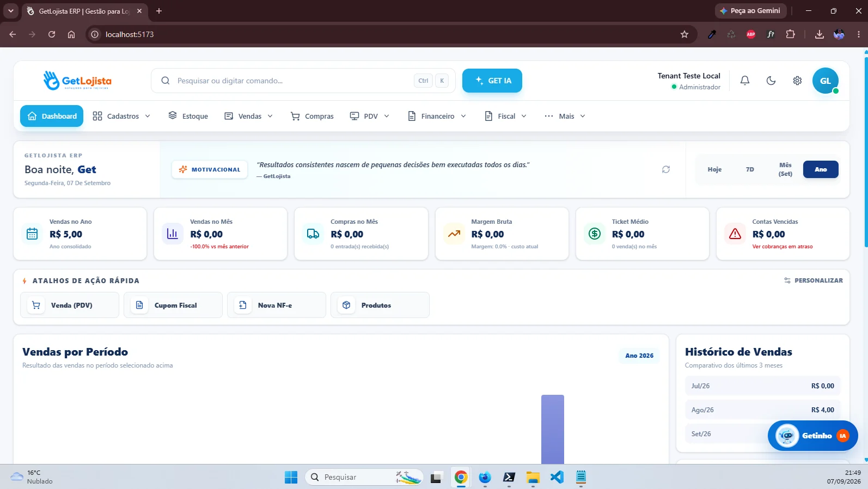
Task: Click the Contas Vencidas warning icon
Action: 735,234
